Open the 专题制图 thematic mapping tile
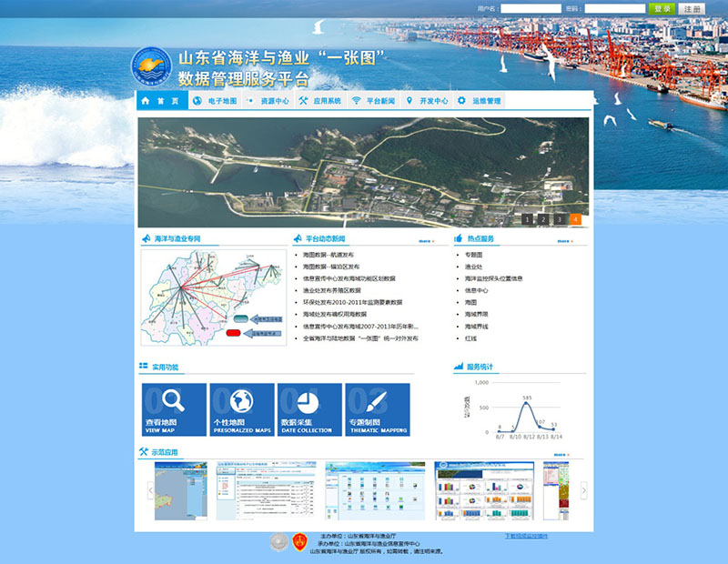The height and width of the screenshot is (564, 728). [x=378, y=409]
